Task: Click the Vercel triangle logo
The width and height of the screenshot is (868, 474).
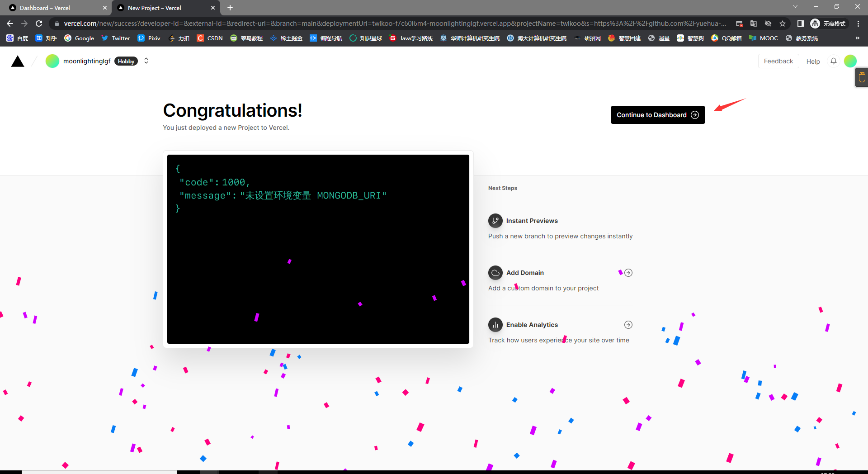Action: (18, 62)
